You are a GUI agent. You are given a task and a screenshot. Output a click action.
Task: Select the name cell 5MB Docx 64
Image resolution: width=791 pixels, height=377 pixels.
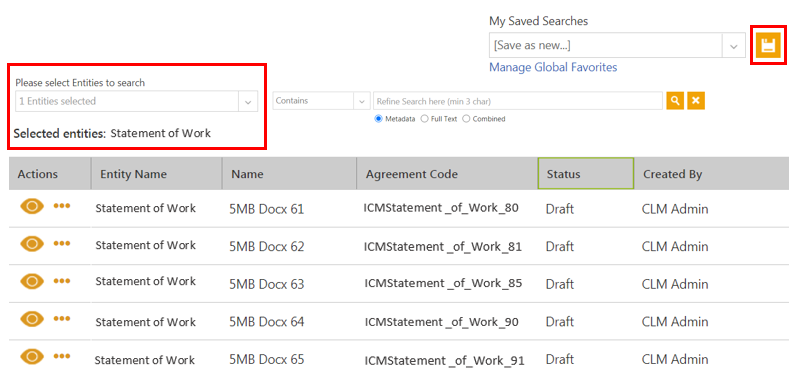tap(267, 321)
